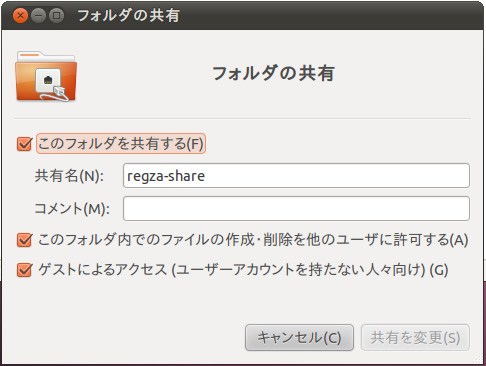Uncheck the file create/delete permission checkbox
This screenshot has height=366, width=486.
pyautogui.click(x=24, y=240)
